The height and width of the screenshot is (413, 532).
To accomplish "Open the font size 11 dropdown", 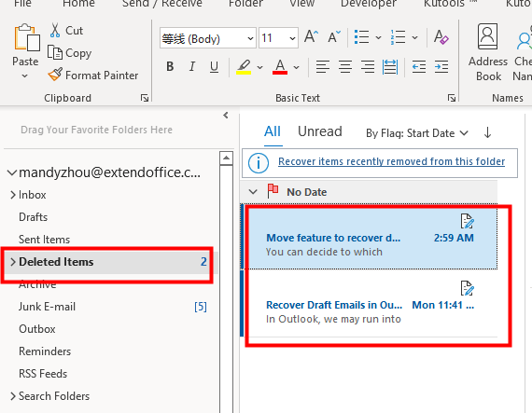I will [292, 38].
